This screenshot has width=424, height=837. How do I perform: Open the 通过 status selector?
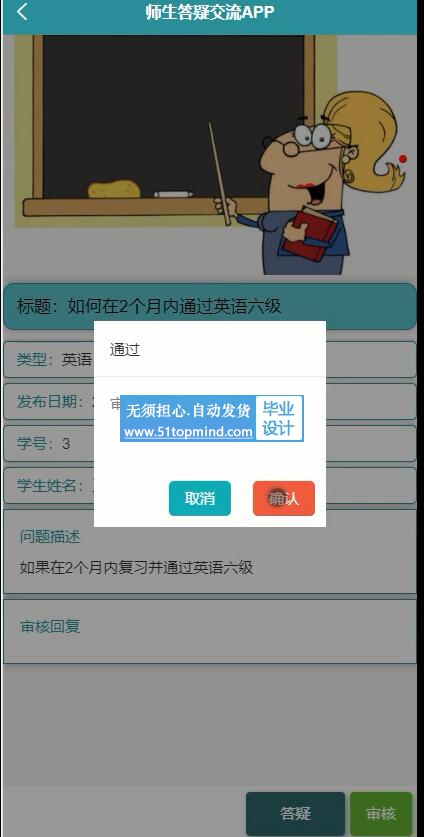(210, 350)
